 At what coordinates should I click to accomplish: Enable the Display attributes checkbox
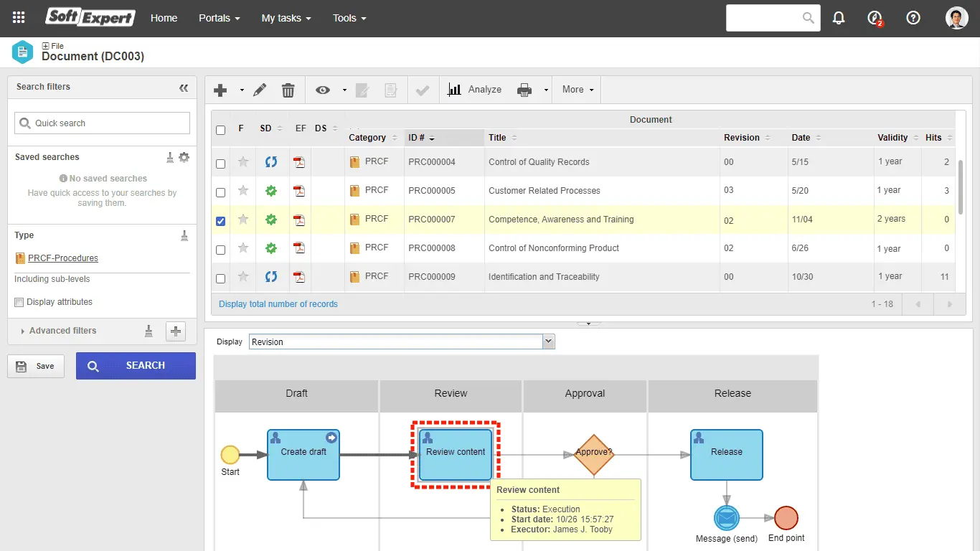tap(19, 302)
